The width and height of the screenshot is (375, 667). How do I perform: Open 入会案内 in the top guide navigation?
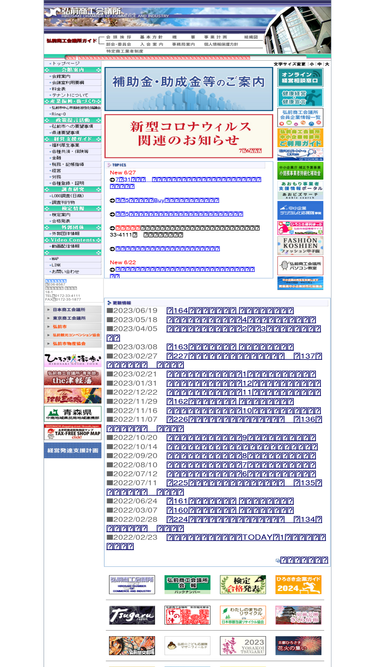152,44
